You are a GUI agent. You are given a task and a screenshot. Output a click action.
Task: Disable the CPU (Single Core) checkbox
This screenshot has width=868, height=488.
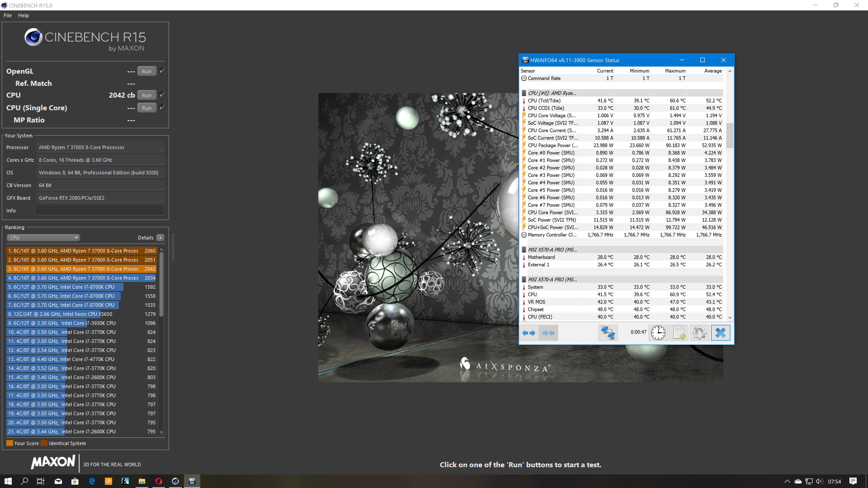[162, 108]
